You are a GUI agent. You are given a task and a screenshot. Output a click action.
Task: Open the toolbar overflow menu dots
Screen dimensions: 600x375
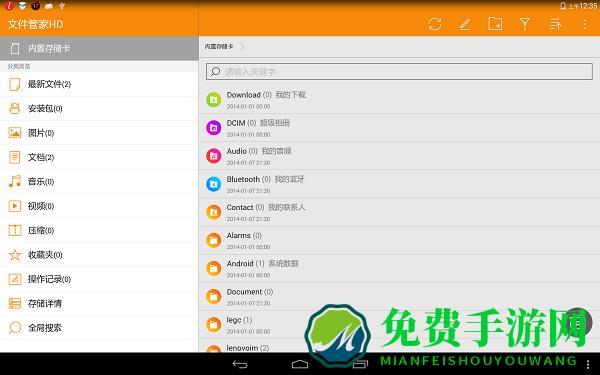(x=585, y=24)
